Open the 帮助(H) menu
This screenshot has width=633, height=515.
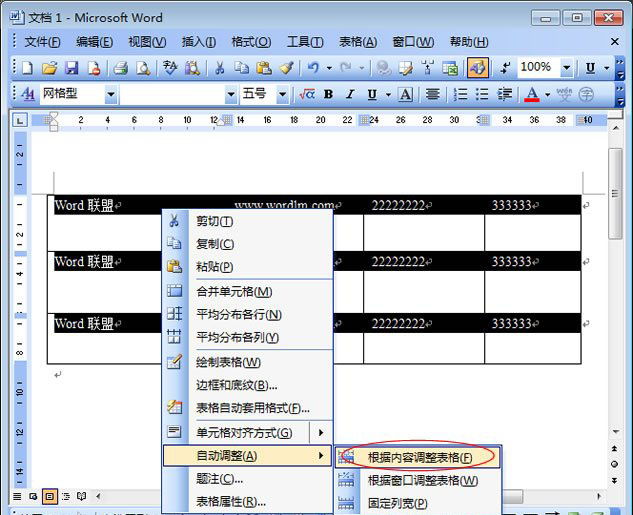[x=469, y=42]
